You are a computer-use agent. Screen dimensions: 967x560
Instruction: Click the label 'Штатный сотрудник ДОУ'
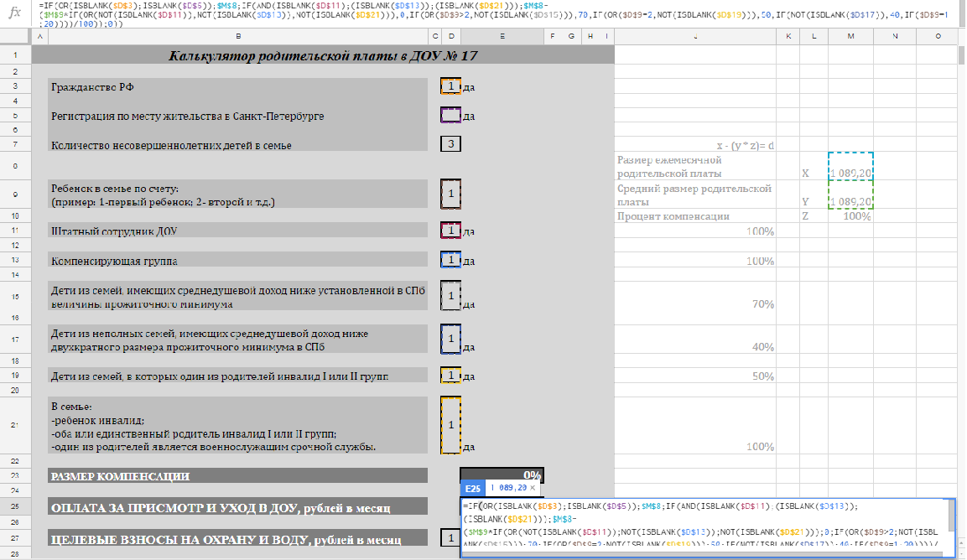coord(114,231)
